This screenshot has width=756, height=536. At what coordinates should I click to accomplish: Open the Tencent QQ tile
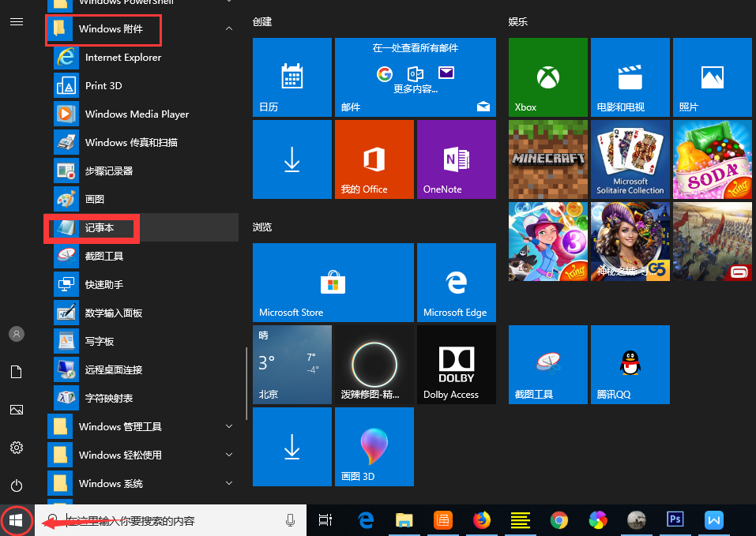coord(630,364)
